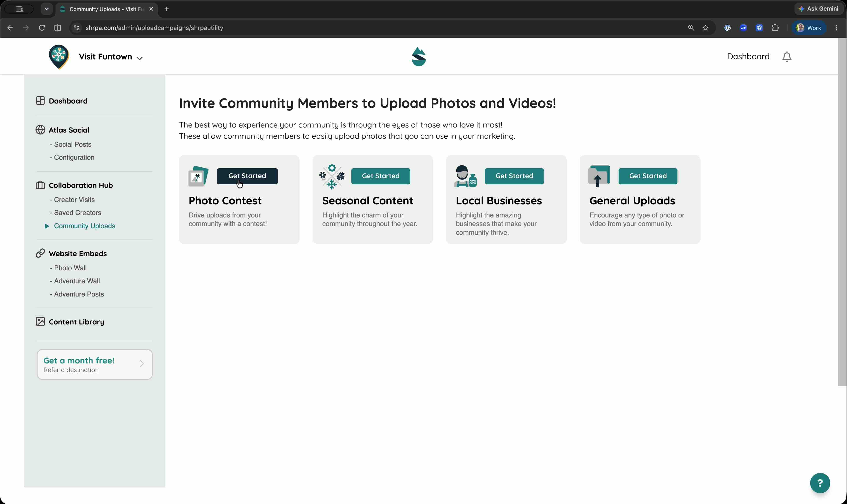
Task: Click the Get a month free banner
Action: (x=95, y=364)
